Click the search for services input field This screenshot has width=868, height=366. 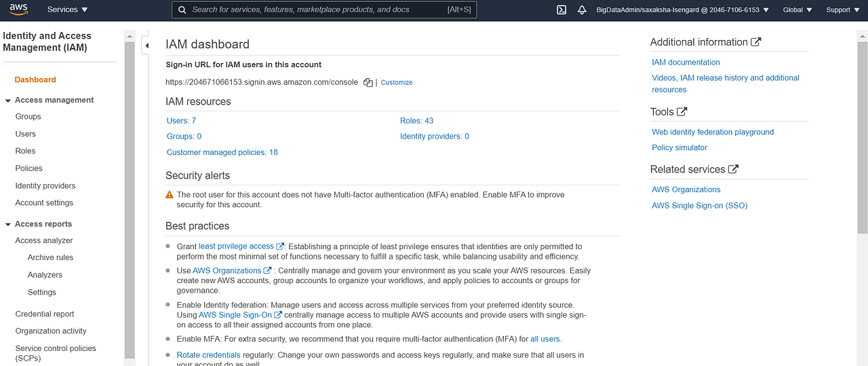coord(324,10)
